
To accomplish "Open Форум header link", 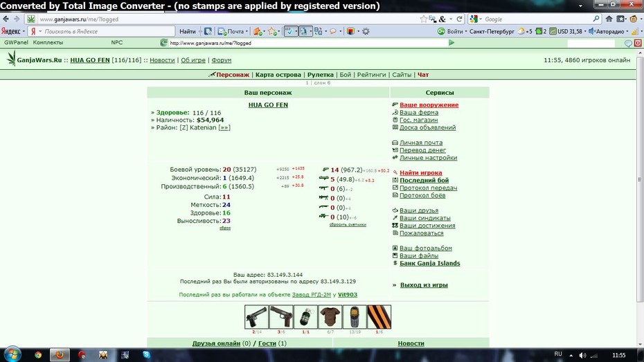I will tap(222, 60).
